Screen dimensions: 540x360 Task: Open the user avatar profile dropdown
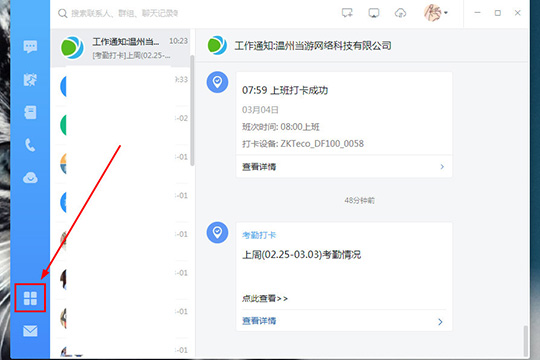coord(435,13)
